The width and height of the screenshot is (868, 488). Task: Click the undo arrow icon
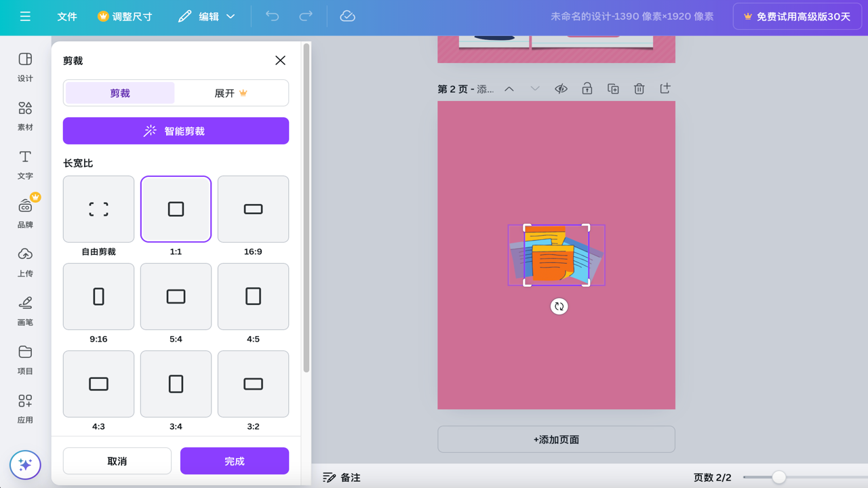272,16
